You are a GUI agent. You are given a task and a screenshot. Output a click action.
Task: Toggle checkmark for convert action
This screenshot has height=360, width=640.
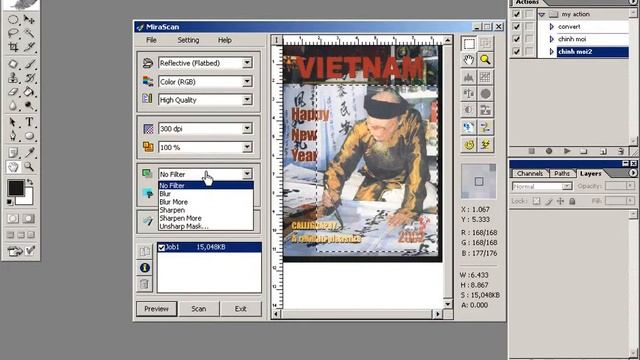(517, 27)
